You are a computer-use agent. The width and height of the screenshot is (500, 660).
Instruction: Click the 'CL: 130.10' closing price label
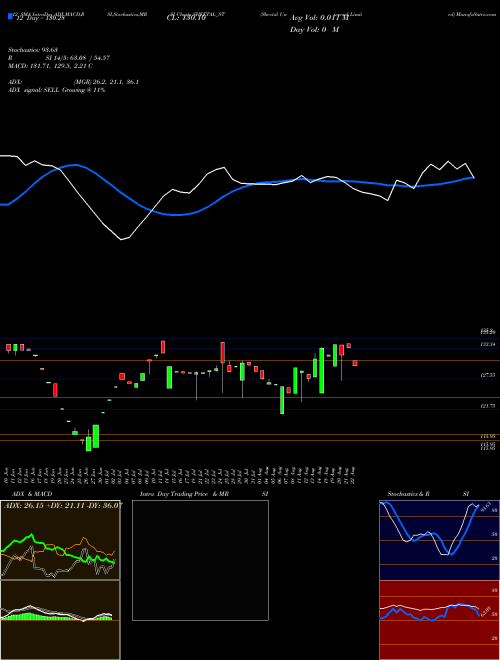185,18
